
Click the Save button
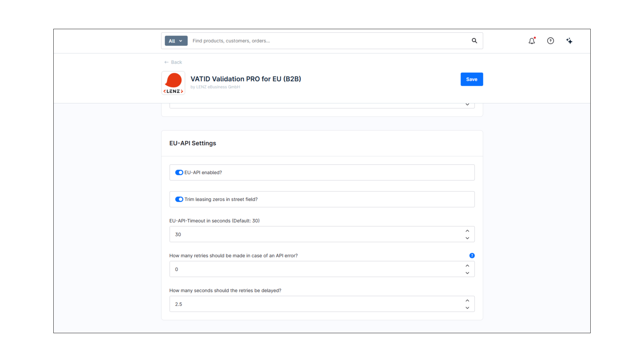(x=472, y=79)
